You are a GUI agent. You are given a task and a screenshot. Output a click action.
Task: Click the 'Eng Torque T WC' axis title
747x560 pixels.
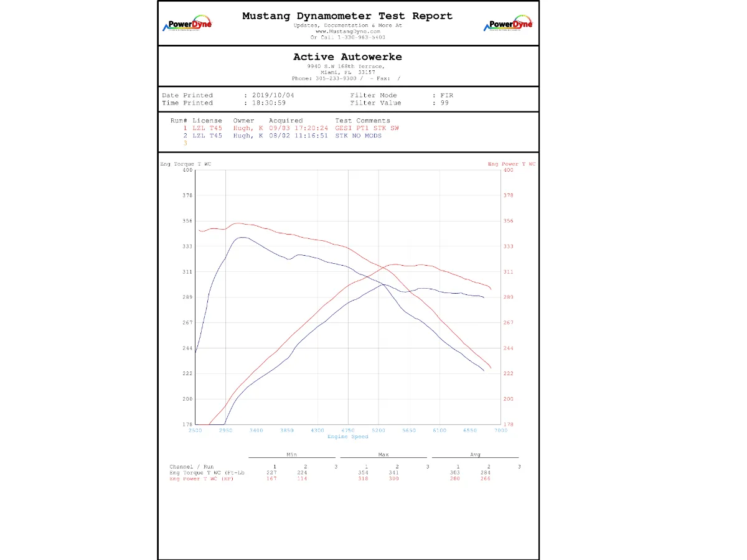(x=186, y=164)
